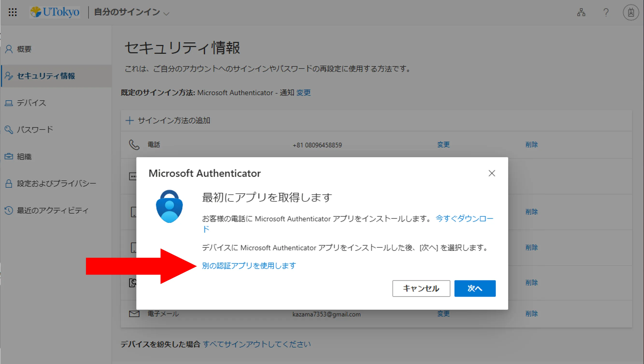
Task: Click the 今すぐダウンロード link
Action: point(464,218)
